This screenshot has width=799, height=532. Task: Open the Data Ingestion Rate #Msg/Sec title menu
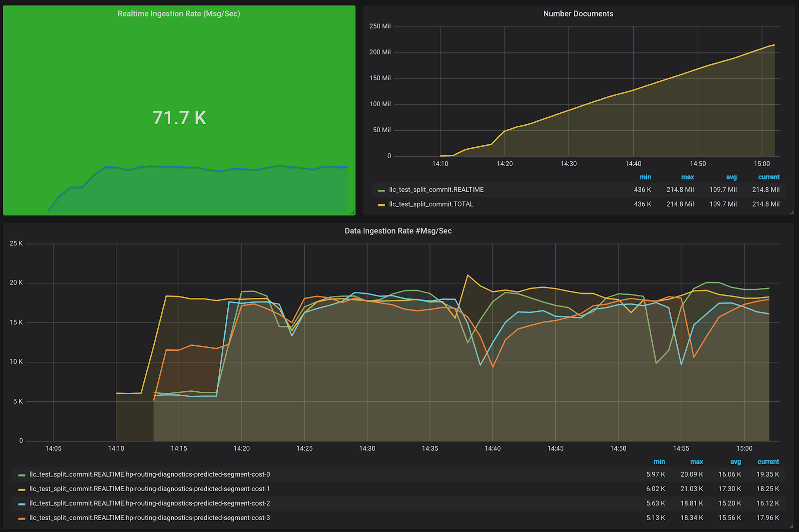398,231
